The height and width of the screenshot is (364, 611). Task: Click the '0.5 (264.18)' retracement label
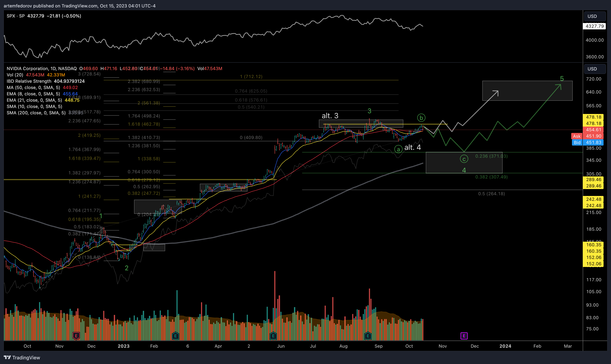[491, 194]
